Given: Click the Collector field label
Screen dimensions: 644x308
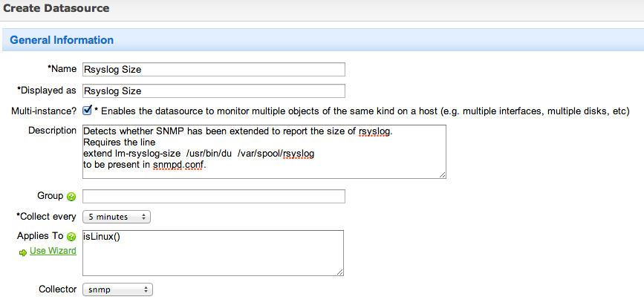Looking at the screenshot, I should pyautogui.click(x=57, y=289).
